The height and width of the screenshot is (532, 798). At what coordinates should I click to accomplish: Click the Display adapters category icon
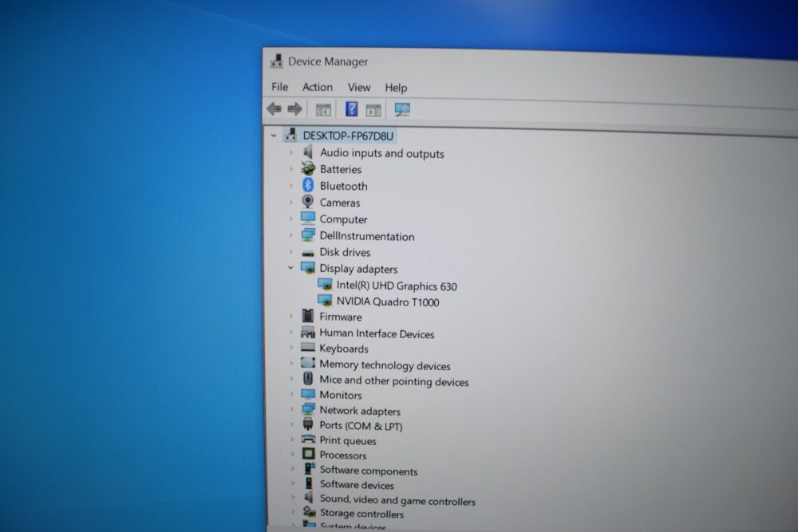308,268
